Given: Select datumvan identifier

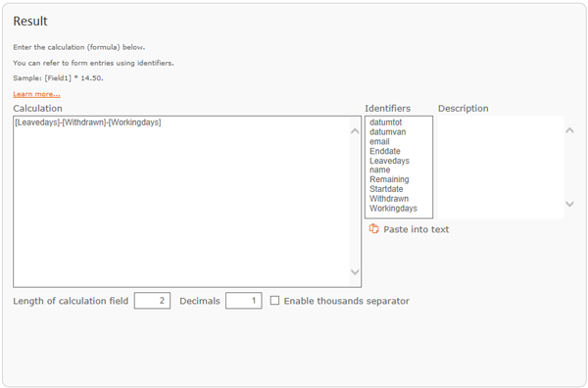Looking at the screenshot, I should click(x=388, y=132).
